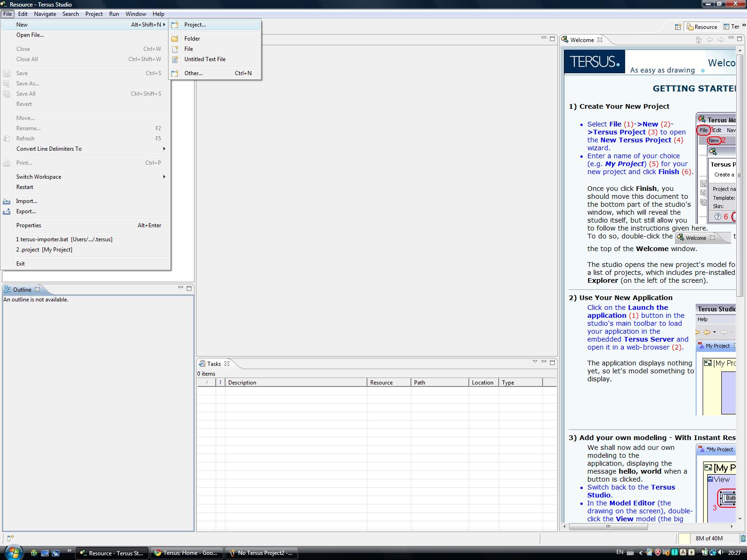The height and width of the screenshot is (560, 747).
Task: Open the Window menu
Action: pyautogui.click(x=135, y=14)
